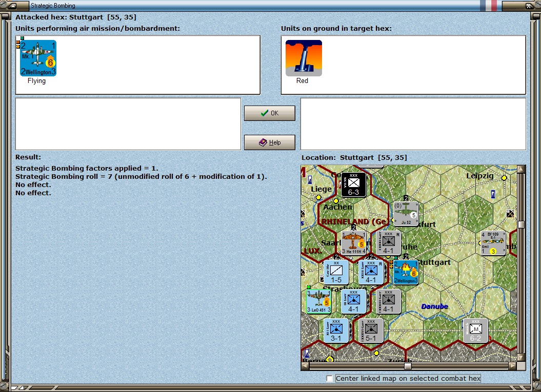Enable center linked map on combat hex
The width and height of the screenshot is (541, 392).
point(330,379)
